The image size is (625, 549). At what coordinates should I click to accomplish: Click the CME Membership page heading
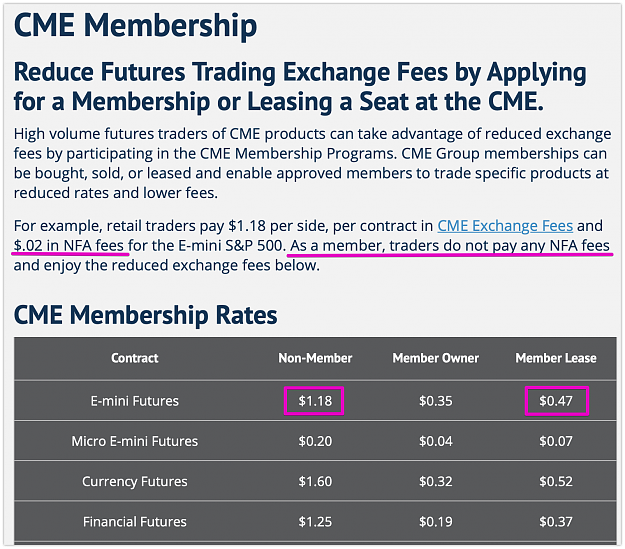(x=136, y=25)
